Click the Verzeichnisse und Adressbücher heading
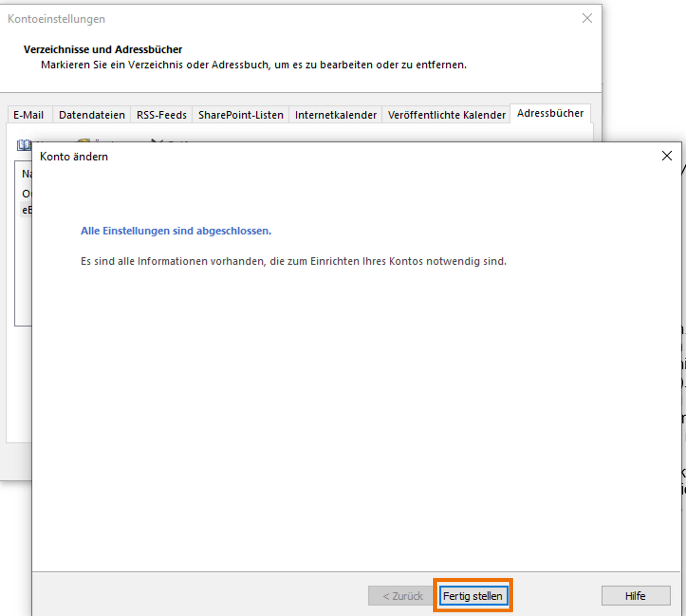This screenshot has width=686, height=616. pyautogui.click(x=103, y=49)
